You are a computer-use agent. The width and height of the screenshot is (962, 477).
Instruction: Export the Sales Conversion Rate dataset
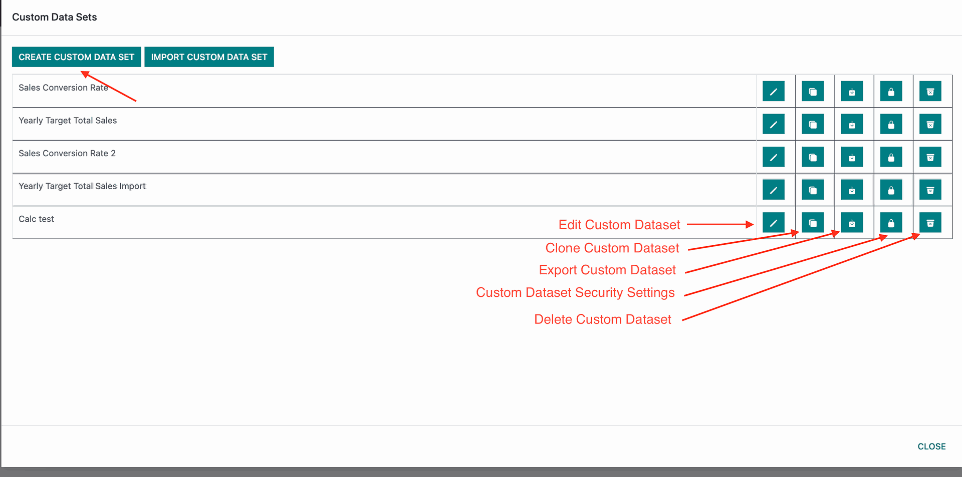852,91
